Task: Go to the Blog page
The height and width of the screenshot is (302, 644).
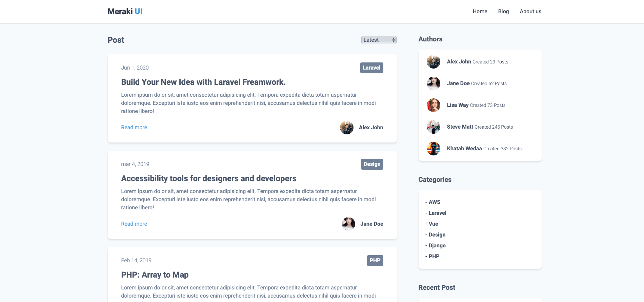Action: pos(503,12)
